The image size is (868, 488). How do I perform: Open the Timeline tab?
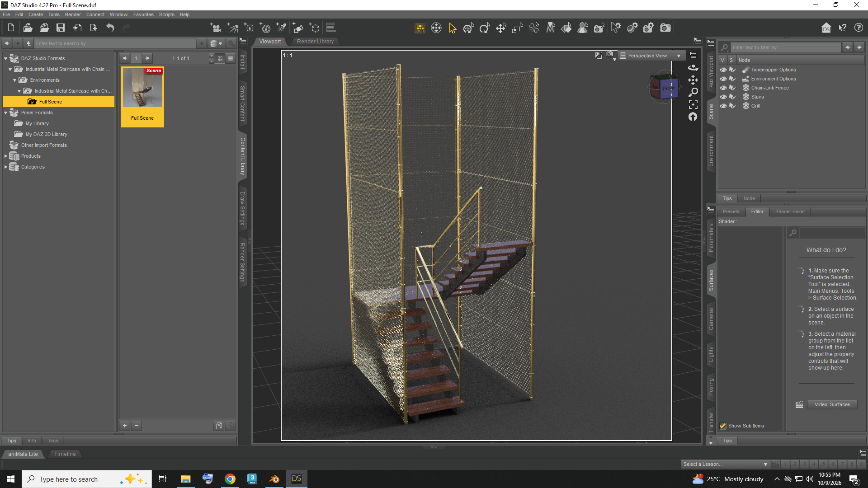point(65,454)
